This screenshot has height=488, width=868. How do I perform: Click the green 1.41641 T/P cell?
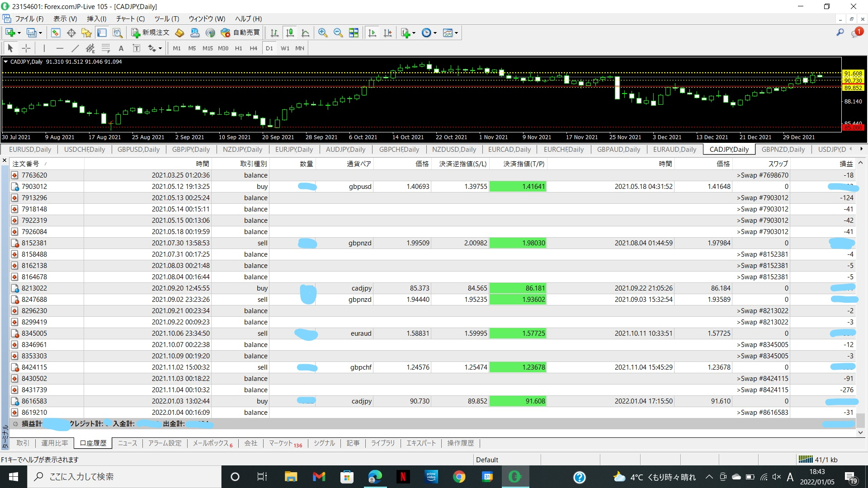518,187
